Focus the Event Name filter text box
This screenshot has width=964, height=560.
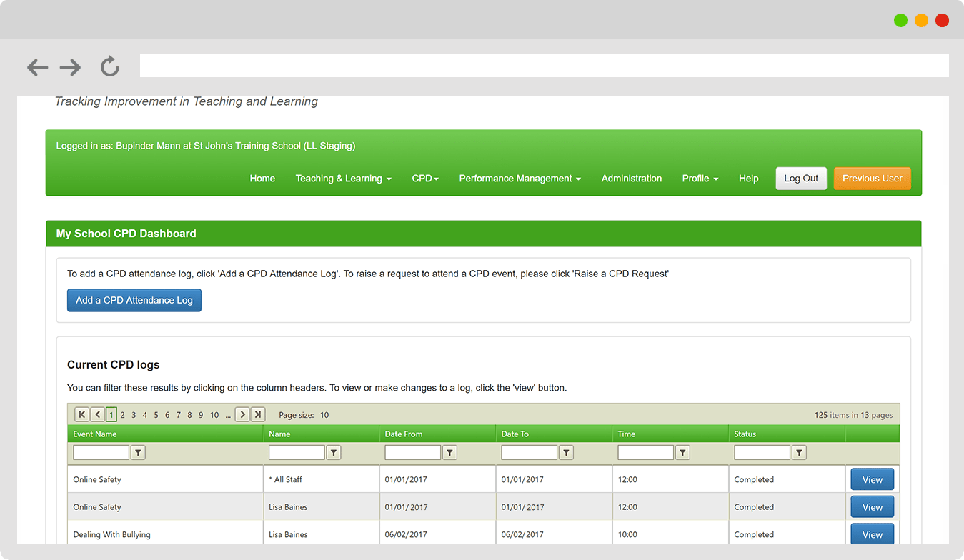(101, 452)
